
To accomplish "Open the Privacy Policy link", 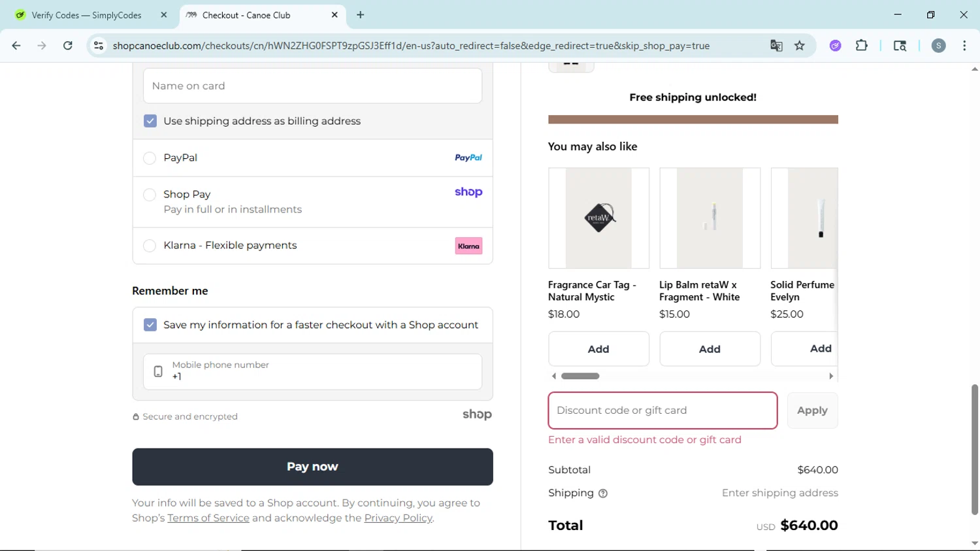I will coord(398,518).
